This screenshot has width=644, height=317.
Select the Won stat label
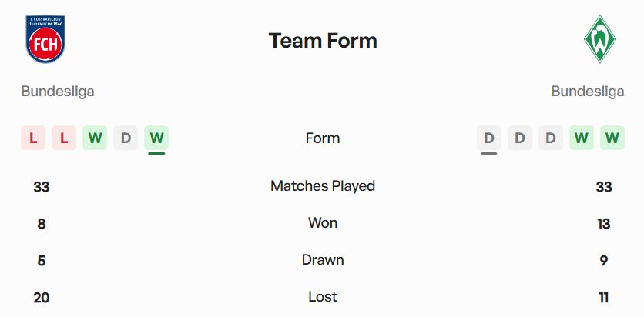tap(323, 223)
